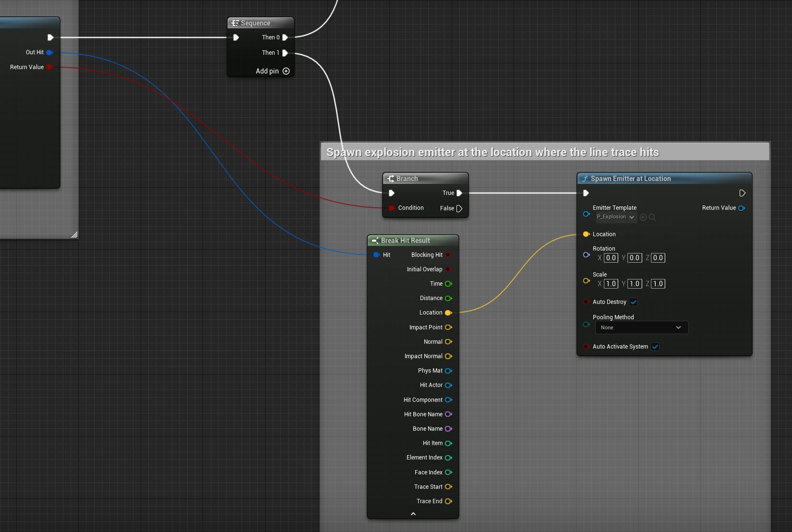Click the Trace End output pin

(x=449, y=501)
